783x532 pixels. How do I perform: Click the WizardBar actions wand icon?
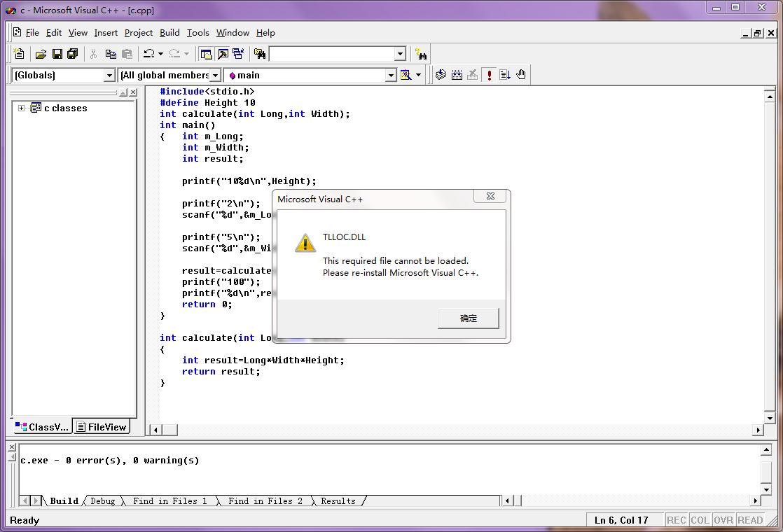coord(406,75)
